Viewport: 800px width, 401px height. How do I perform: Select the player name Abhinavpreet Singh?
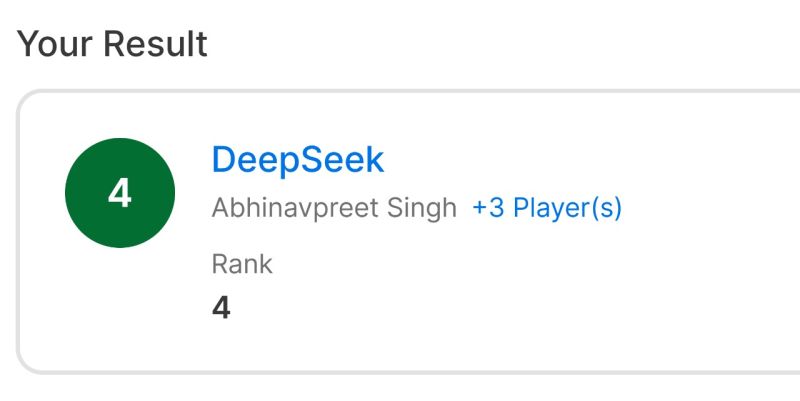tap(334, 208)
